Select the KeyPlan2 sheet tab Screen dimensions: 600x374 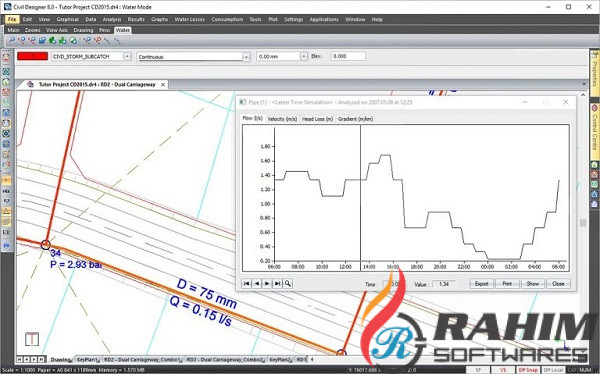(280, 360)
